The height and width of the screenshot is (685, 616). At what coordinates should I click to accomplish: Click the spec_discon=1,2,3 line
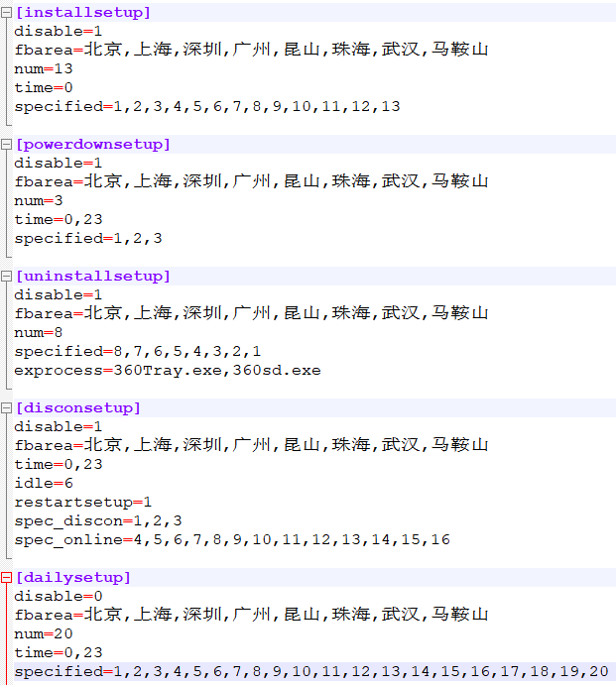point(98,521)
